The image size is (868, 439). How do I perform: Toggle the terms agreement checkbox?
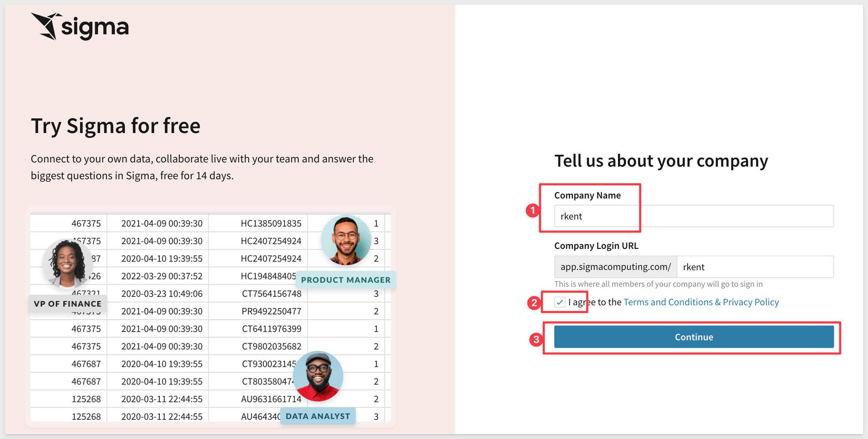[x=560, y=302]
